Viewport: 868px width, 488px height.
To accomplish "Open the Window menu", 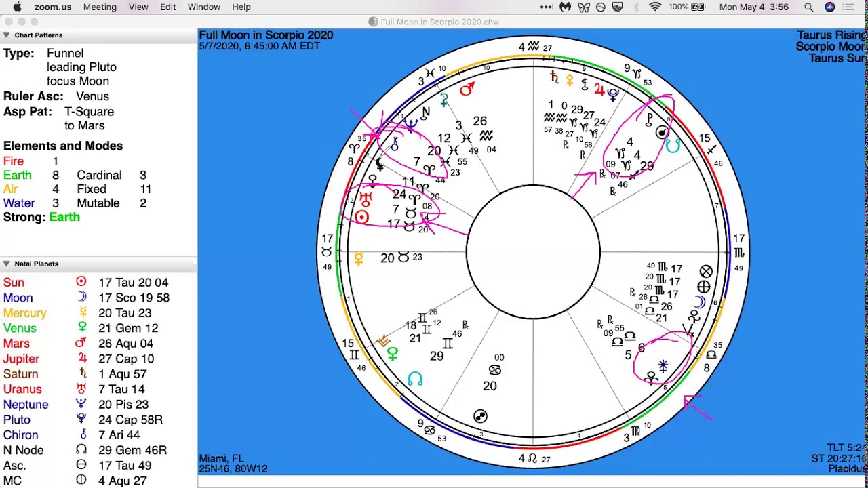I will click(204, 7).
